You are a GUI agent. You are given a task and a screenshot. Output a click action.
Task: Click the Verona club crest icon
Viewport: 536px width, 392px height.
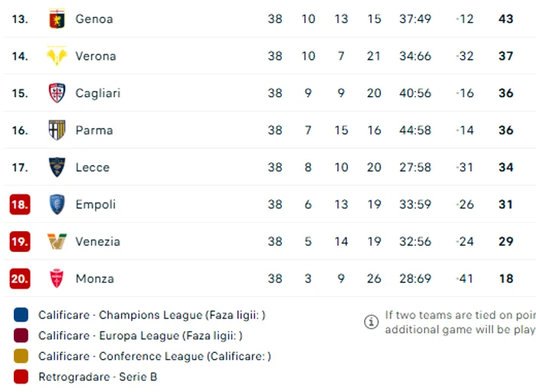pyautogui.click(x=57, y=56)
